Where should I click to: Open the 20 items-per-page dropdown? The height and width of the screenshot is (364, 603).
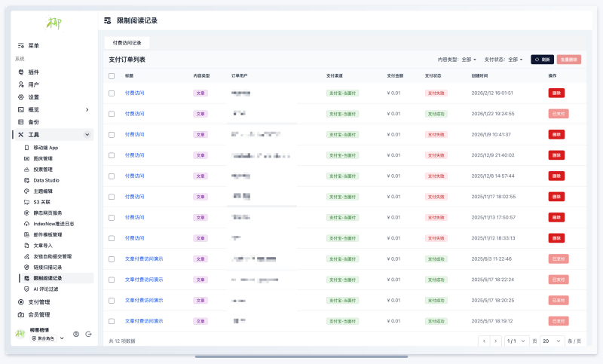pos(552,341)
